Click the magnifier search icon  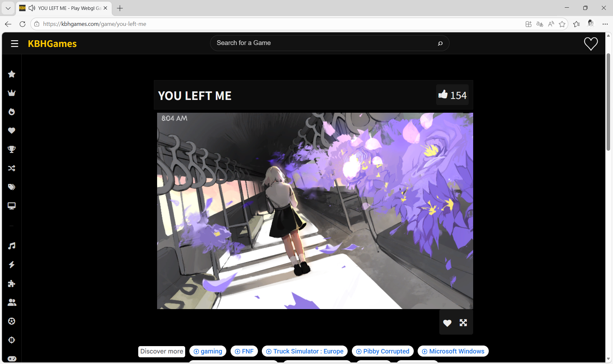point(440,43)
